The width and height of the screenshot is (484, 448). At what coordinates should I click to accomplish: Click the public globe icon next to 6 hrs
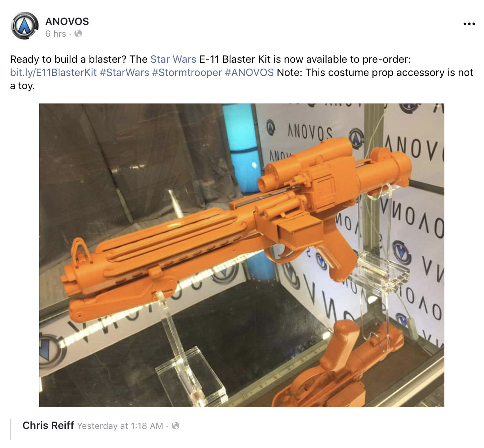78,34
